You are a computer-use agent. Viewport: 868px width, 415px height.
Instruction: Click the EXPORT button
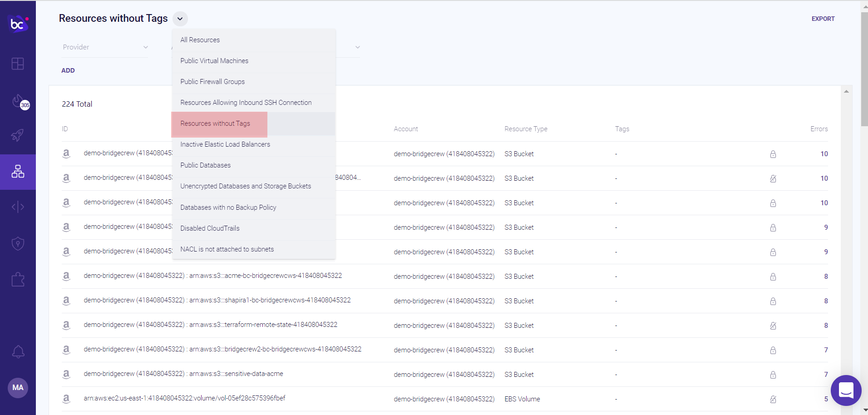[x=823, y=19]
